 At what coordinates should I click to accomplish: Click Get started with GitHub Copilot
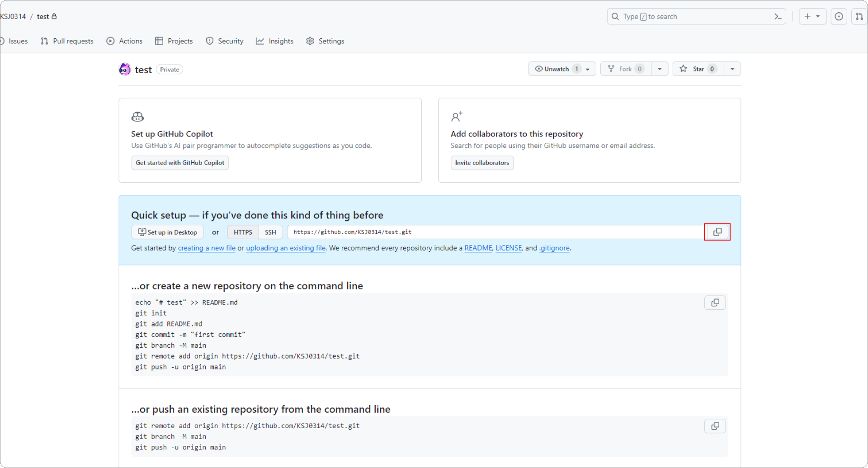180,163
